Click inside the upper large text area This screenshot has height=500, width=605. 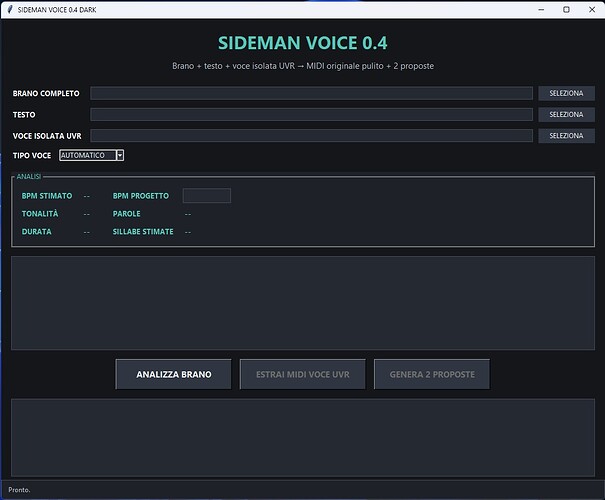point(303,303)
